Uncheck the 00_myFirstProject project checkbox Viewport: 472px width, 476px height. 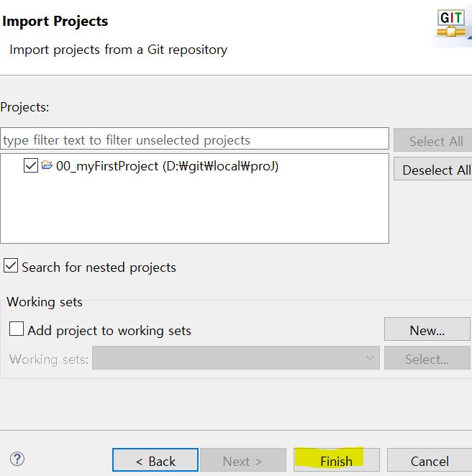coord(31,165)
